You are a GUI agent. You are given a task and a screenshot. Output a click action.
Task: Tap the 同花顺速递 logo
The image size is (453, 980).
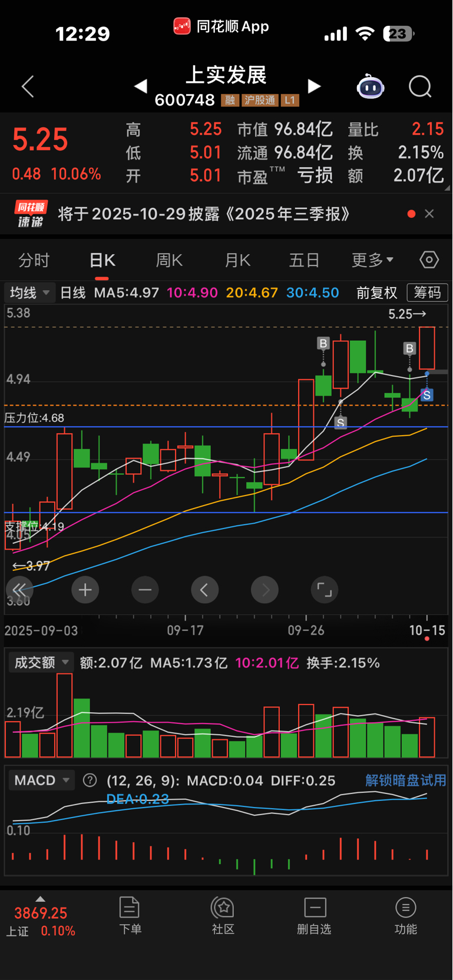(31, 214)
